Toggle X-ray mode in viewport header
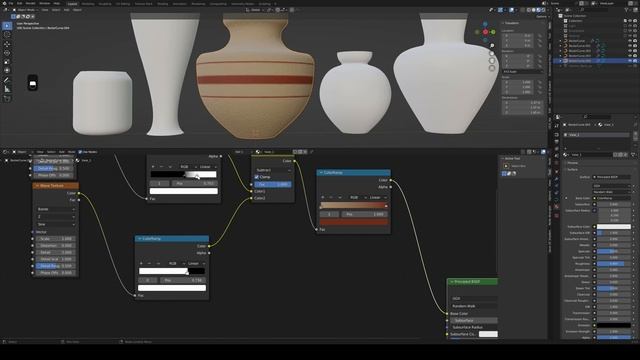Viewport: 640px width, 360px height. pyautogui.click(x=521, y=10)
